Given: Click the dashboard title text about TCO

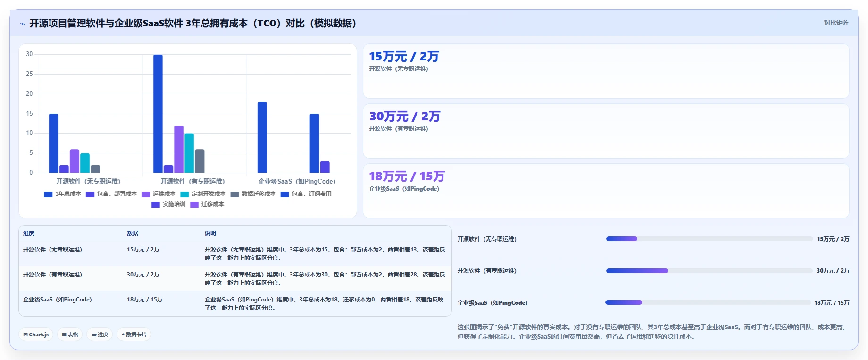Looking at the screenshot, I should tap(194, 24).
